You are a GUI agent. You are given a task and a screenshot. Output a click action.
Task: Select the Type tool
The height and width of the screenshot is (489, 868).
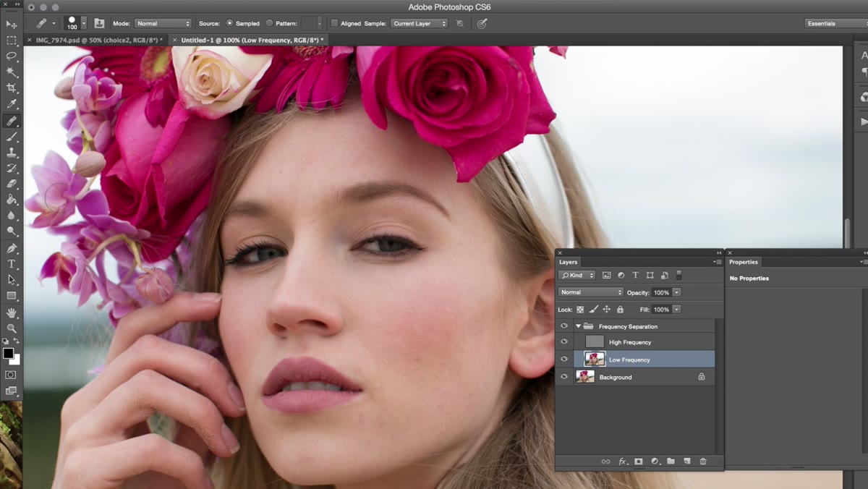[12, 264]
